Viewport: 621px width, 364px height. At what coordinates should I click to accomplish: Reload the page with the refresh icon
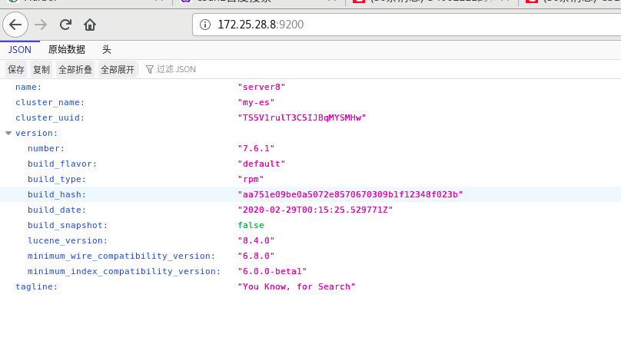tap(65, 25)
